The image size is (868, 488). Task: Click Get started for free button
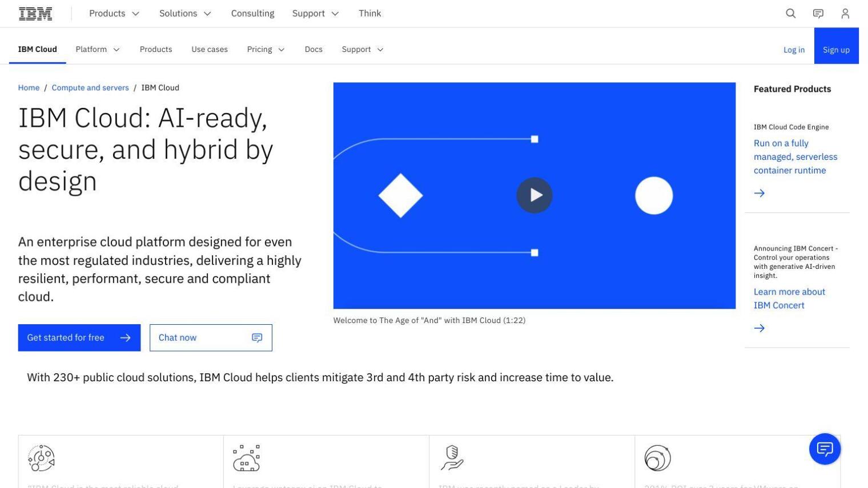click(x=79, y=338)
